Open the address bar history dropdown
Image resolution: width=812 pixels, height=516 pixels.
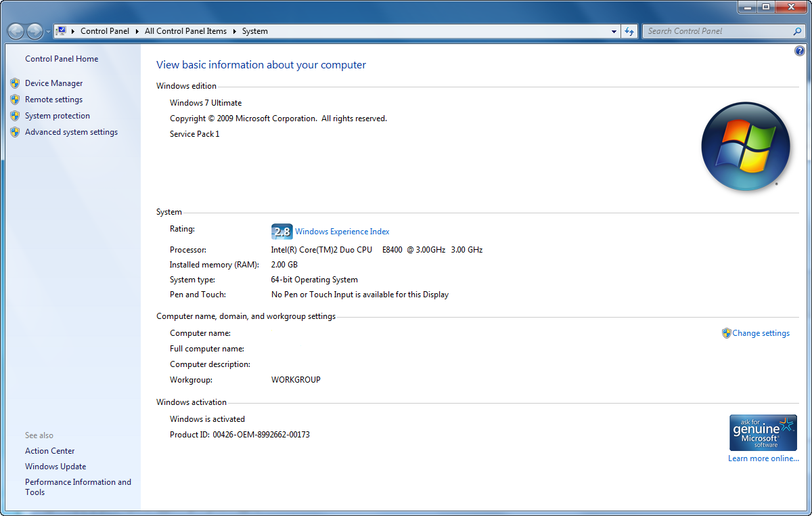pyautogui.click(x=614, y=31)
